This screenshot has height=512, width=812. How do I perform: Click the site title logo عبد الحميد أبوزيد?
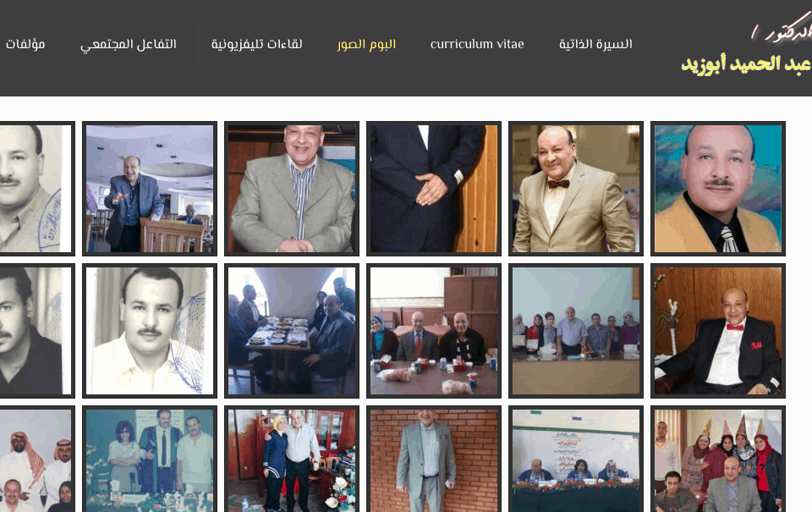(746, 64)
